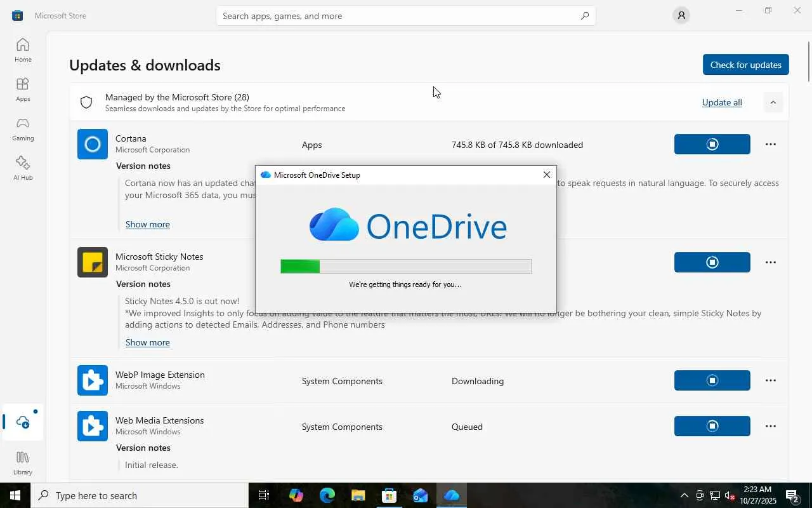Open the notification center icon
The width and height of the screenshot is (812, 508).
792,495
